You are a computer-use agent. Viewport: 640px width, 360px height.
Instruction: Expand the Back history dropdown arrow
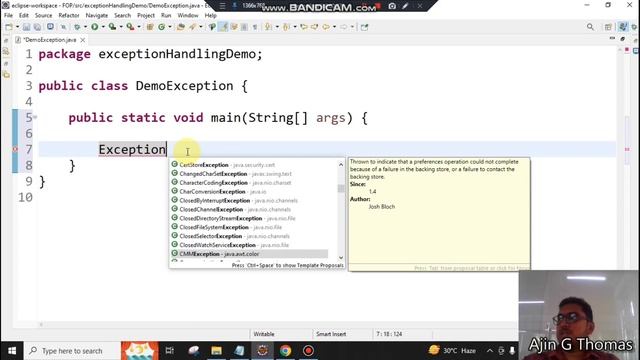coord(334,27)
